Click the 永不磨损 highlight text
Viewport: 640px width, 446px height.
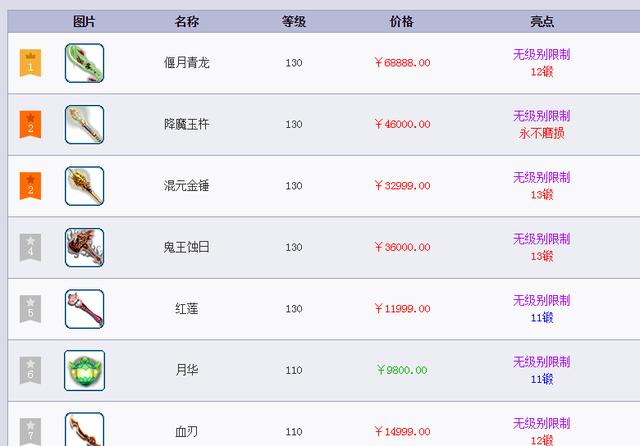pos(542,133)
